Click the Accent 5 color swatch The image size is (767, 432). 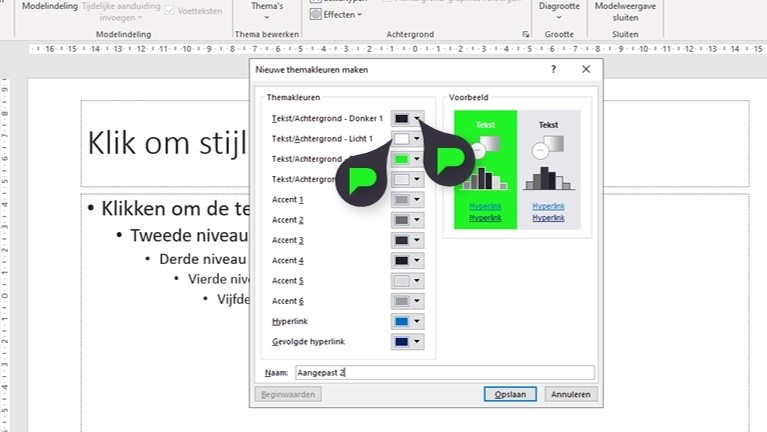click(x=402, y=281)
